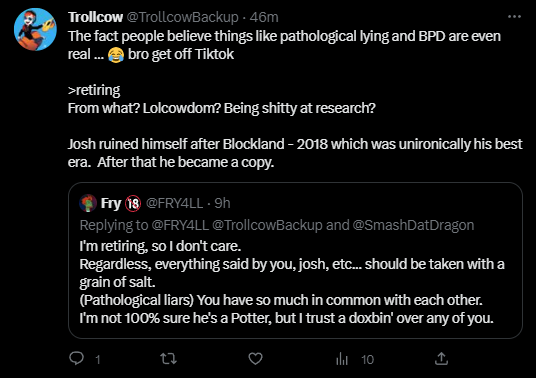This screenshot has width=536, height=378.
Task: Click the 9h timestamp in quoted tweet
Action: (x=222, y=203)
